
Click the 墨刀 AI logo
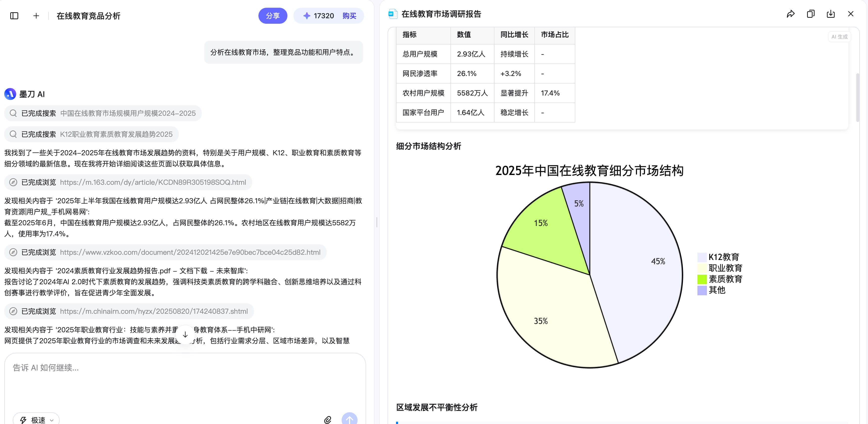(10, 94)
